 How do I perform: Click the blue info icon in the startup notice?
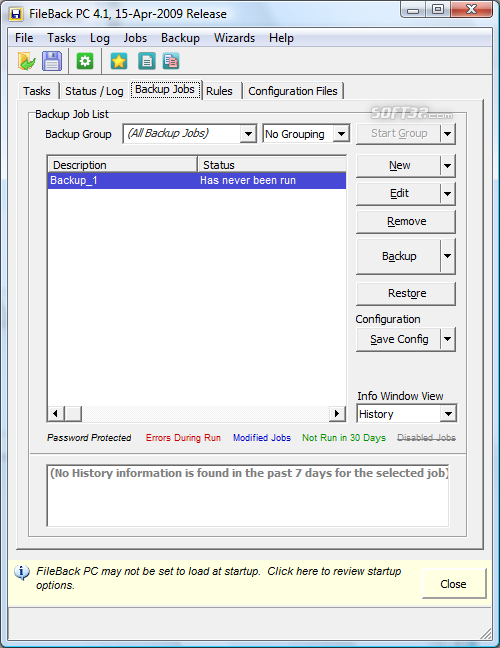tap(22, 572)
